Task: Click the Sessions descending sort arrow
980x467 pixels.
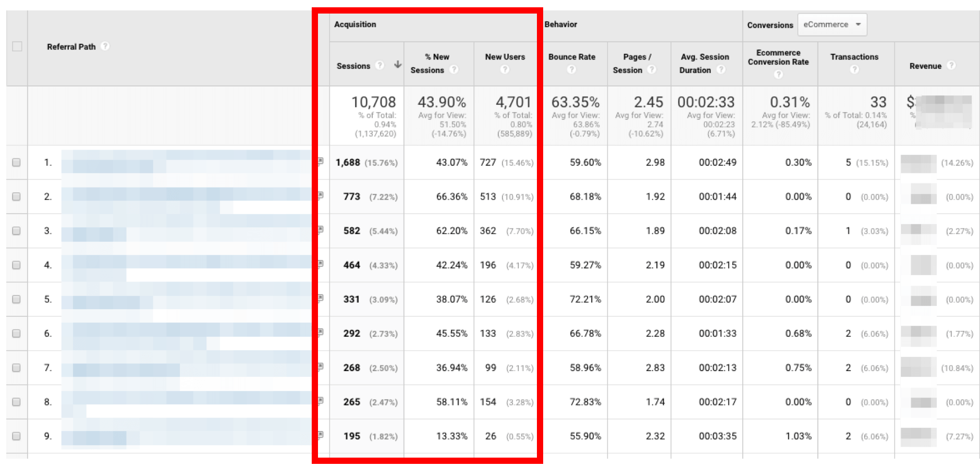Action: [398, 65]
